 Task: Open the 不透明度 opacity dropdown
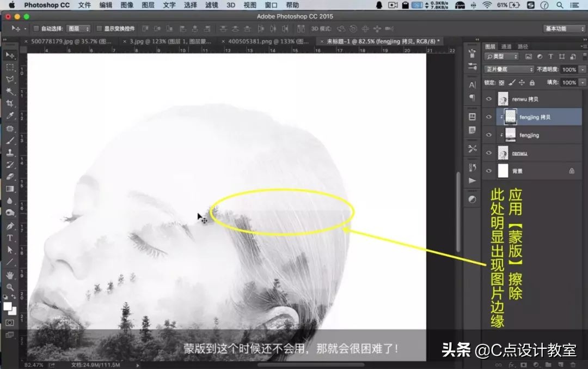coord(582,70)
